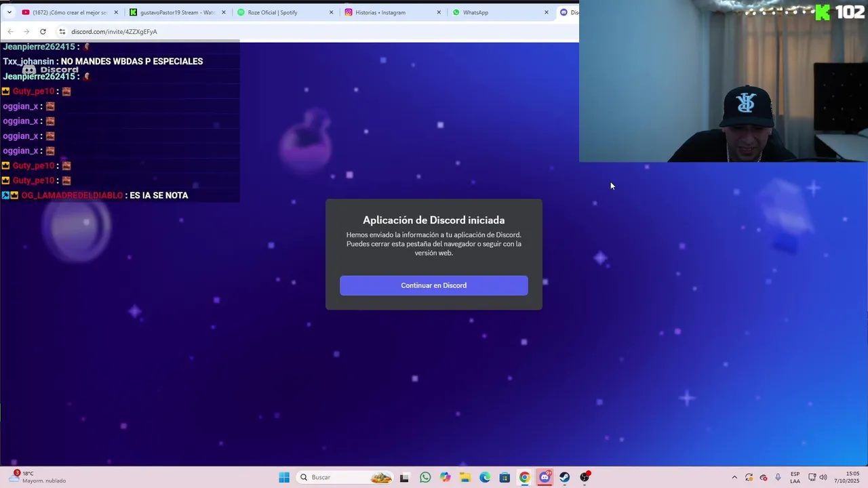Open network settings tray icon
Screen dimensions: 868x488
click(812, 477)
